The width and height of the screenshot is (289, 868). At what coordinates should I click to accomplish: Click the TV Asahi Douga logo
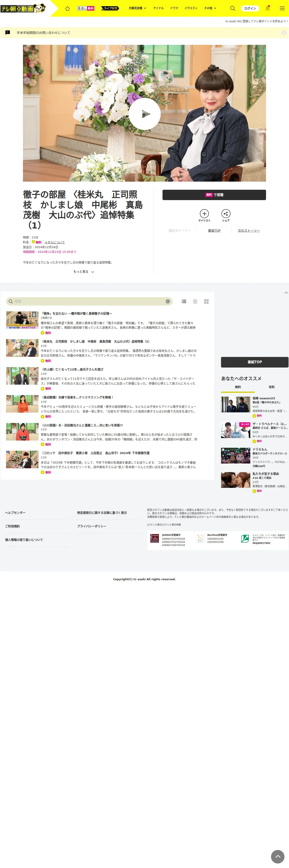point(23,8)
